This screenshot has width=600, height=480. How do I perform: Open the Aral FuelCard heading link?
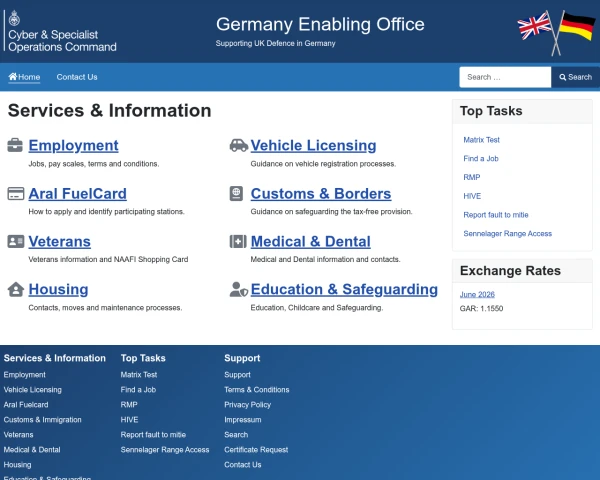click(78, 194)
